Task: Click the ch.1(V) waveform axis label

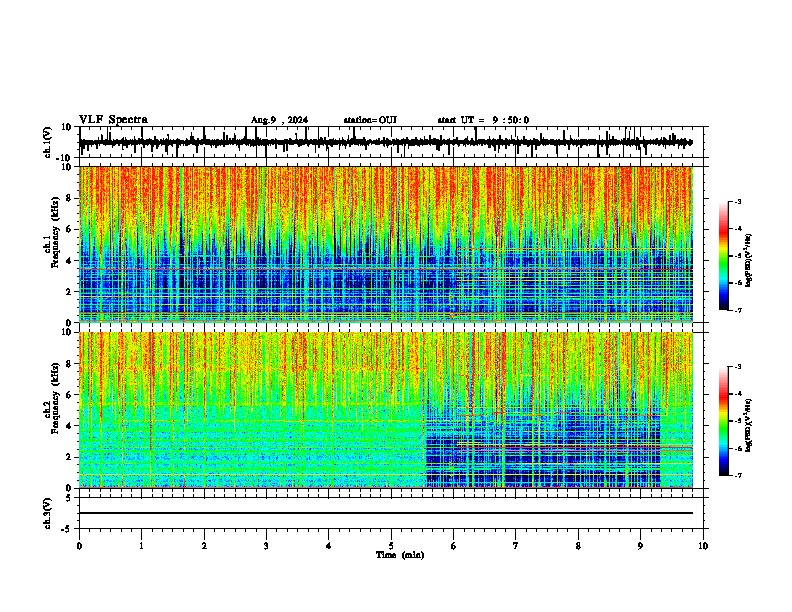Action: pos(47,142)
